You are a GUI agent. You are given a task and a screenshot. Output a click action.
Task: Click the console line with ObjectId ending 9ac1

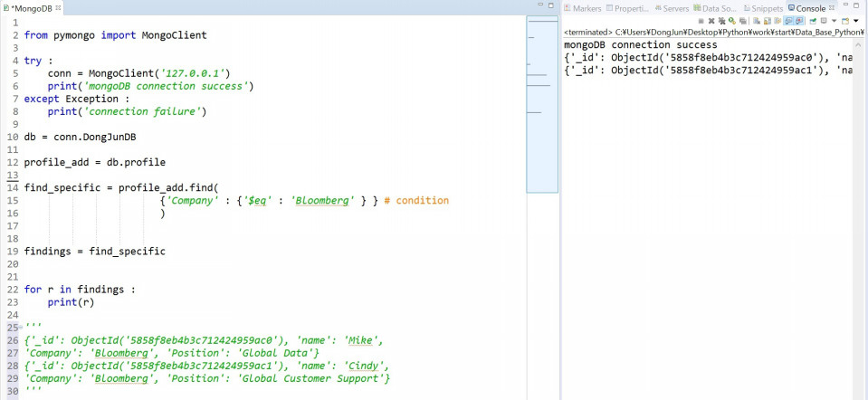[x=708, y=71]
